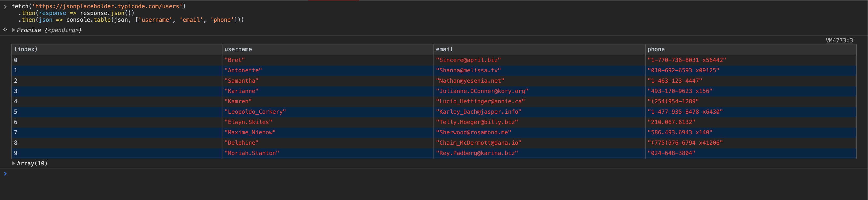Image resolution: width=868 pixels, height=200 pixels.
Task: Click the email Telly.Hoeger@billy.biz
Action: tap(477, 122)
